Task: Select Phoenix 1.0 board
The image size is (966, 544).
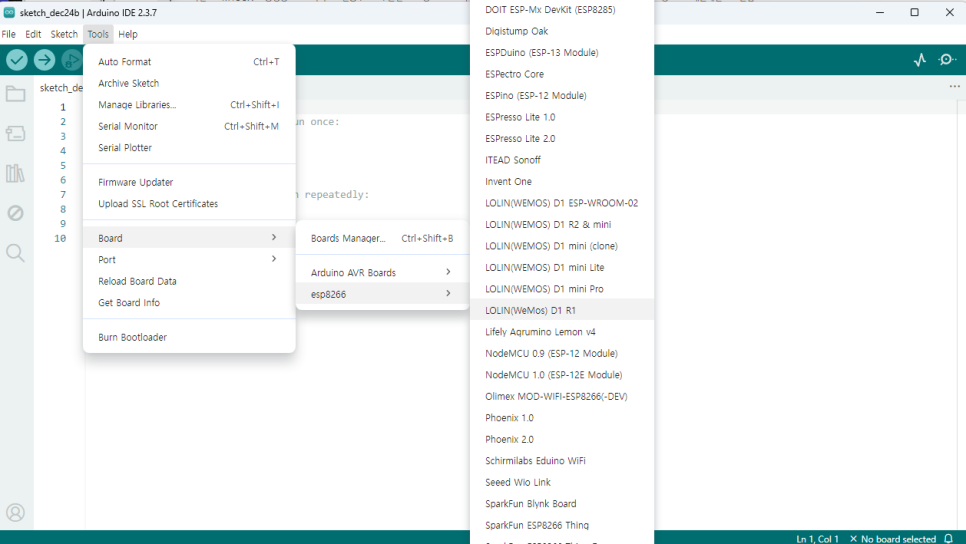Action: (562, 418)
